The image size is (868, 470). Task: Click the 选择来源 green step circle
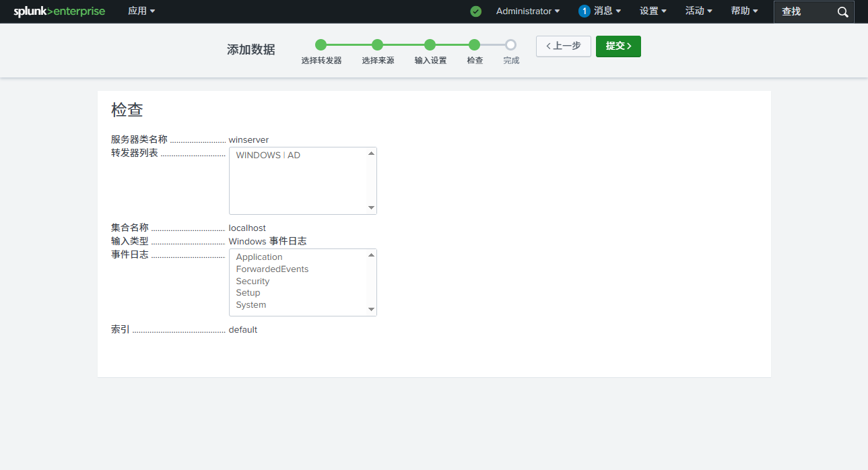point(378,44)
